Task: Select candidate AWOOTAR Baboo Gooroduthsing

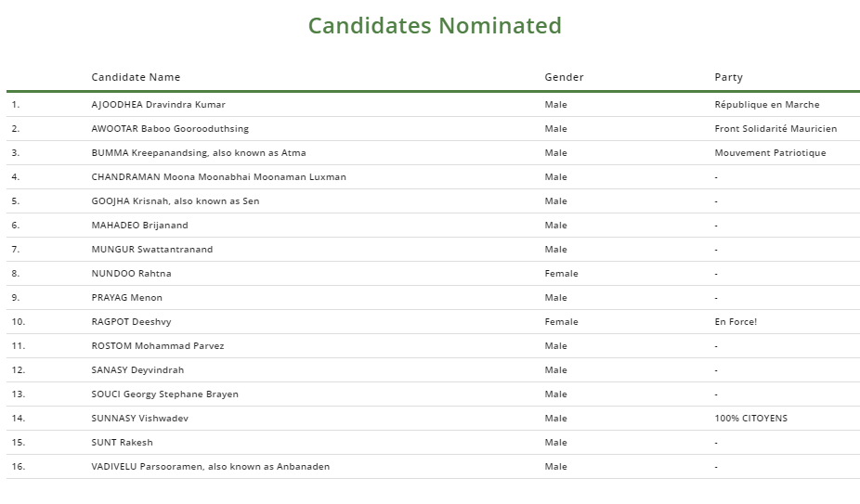Action: (170, 129)
